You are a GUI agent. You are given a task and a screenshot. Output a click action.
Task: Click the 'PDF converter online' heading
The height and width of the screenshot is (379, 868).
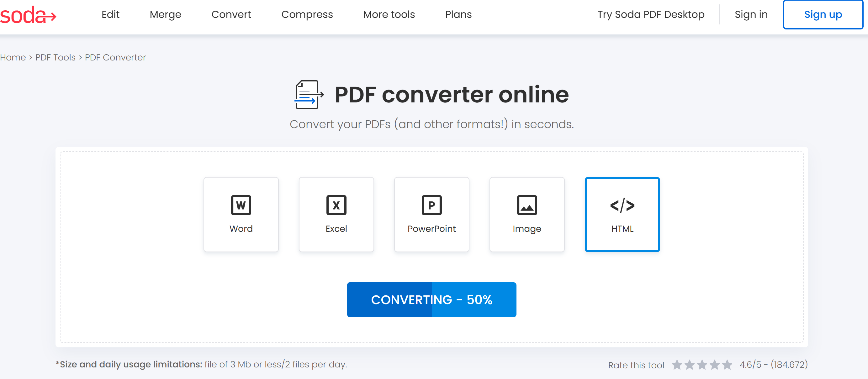(452, 95)
